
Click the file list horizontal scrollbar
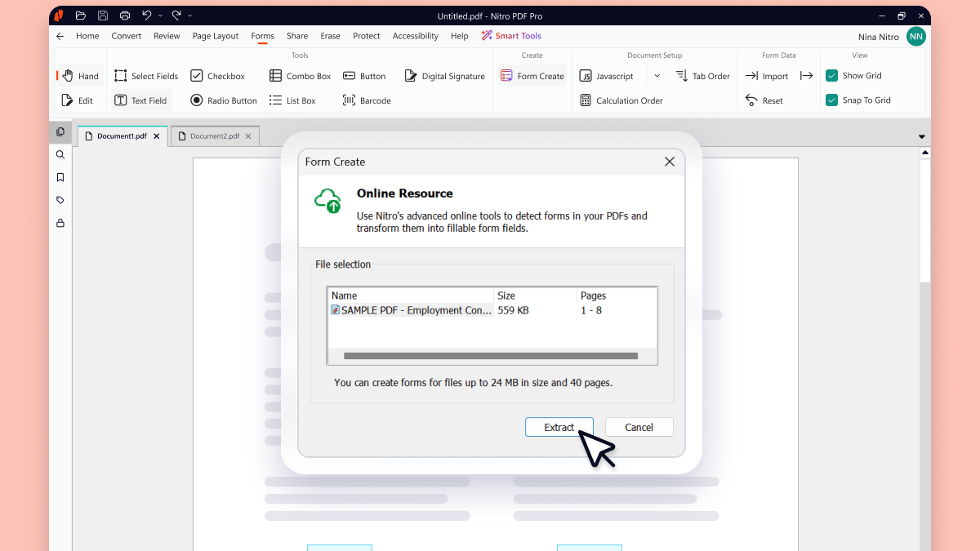pos(491,356)
